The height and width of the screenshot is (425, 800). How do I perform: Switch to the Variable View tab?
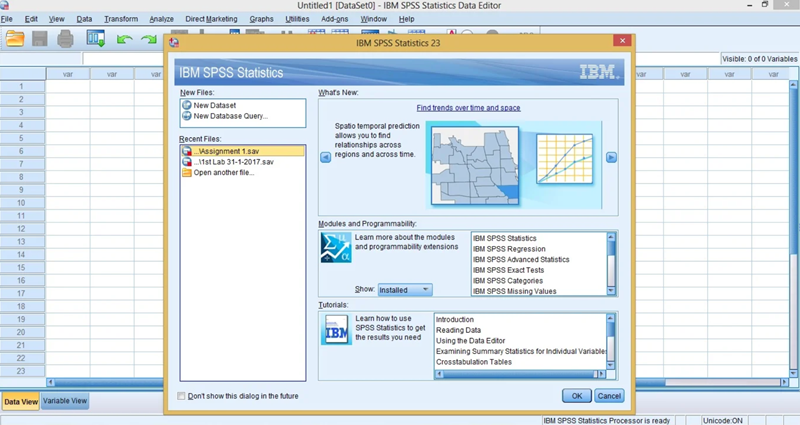[x=65, y=401]
